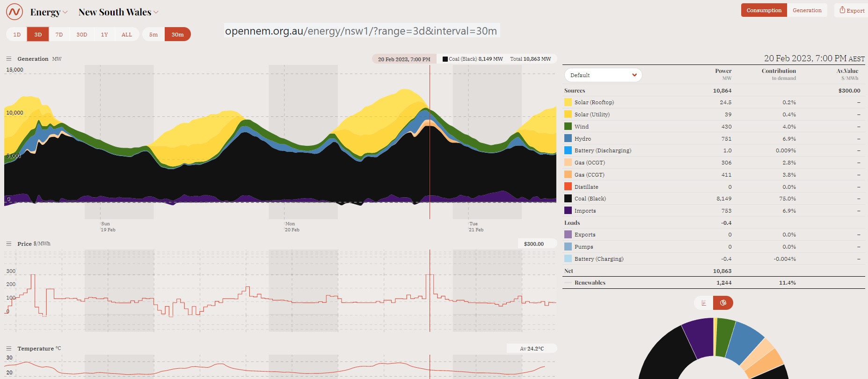The image size is (868, 379).
Task: Select the 1Y range
Action: tap(104, 35)
